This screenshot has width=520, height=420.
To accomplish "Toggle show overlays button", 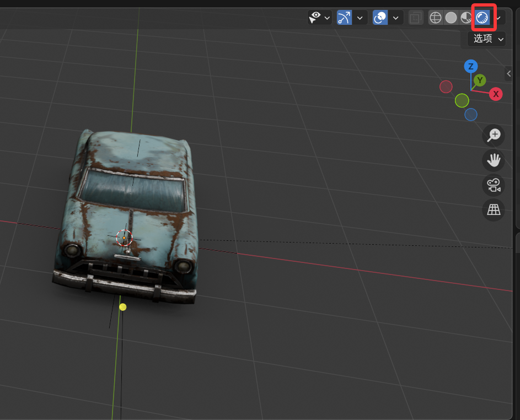I will point(380,18).
